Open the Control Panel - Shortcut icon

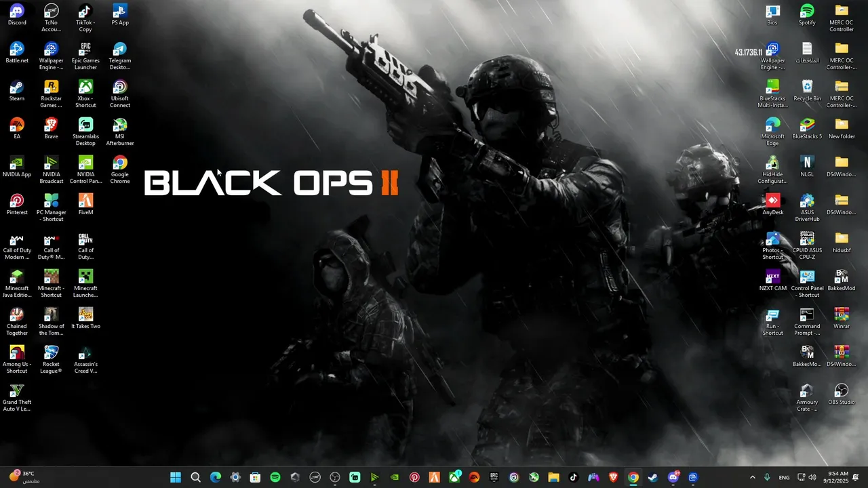point(807,284)
